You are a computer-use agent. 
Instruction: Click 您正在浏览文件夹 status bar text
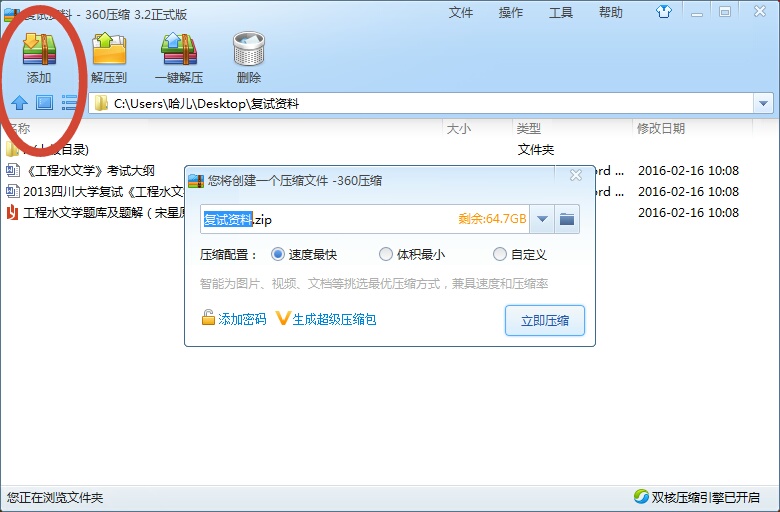(x=55, y=497)
